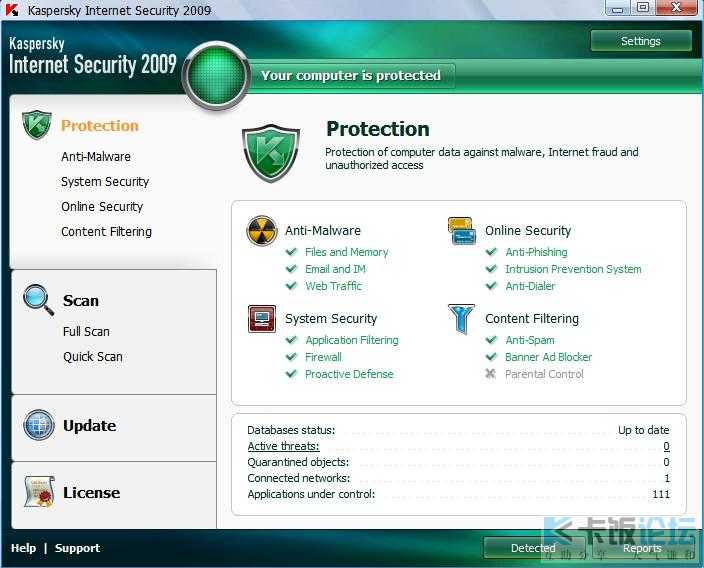
Task: Click the radiation Anti-Malware icon
Action: (x=262, y=230)
